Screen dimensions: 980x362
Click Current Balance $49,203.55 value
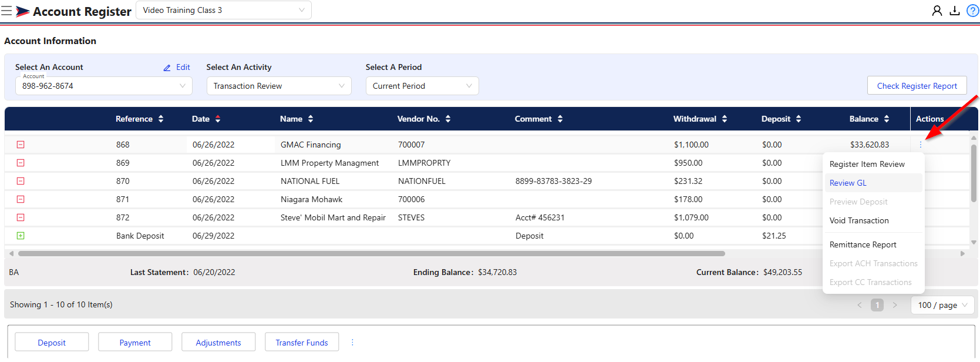(x=783, y=272)
